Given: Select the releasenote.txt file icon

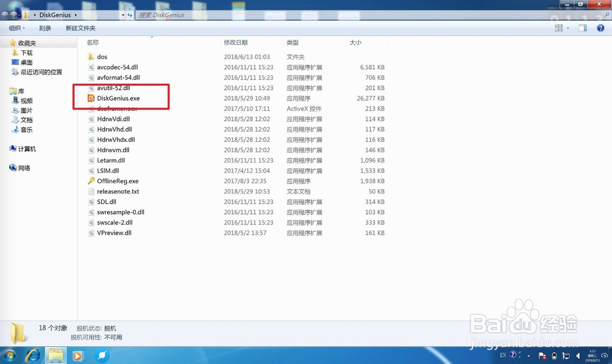Looking at the screenshot, I should [91, 191].
